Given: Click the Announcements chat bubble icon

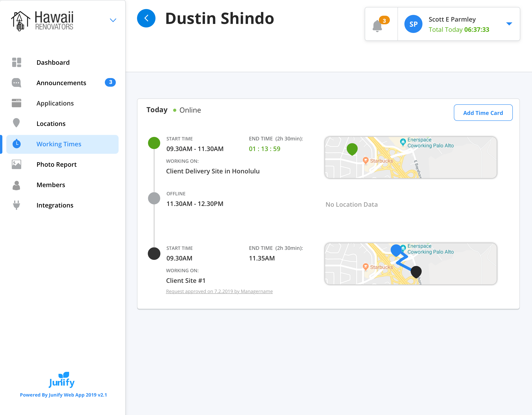Looking at the screenshot, I should [x=16, y=83].
